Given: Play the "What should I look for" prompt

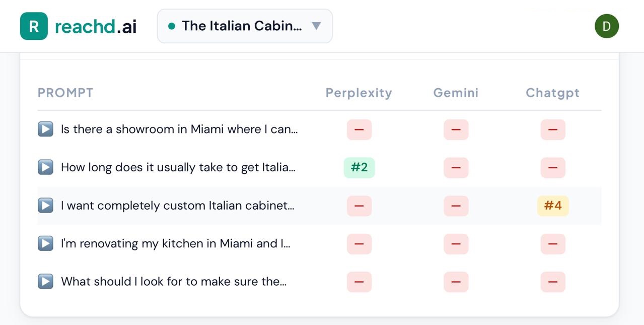Looking at the screenshot, I should point(45,281).
